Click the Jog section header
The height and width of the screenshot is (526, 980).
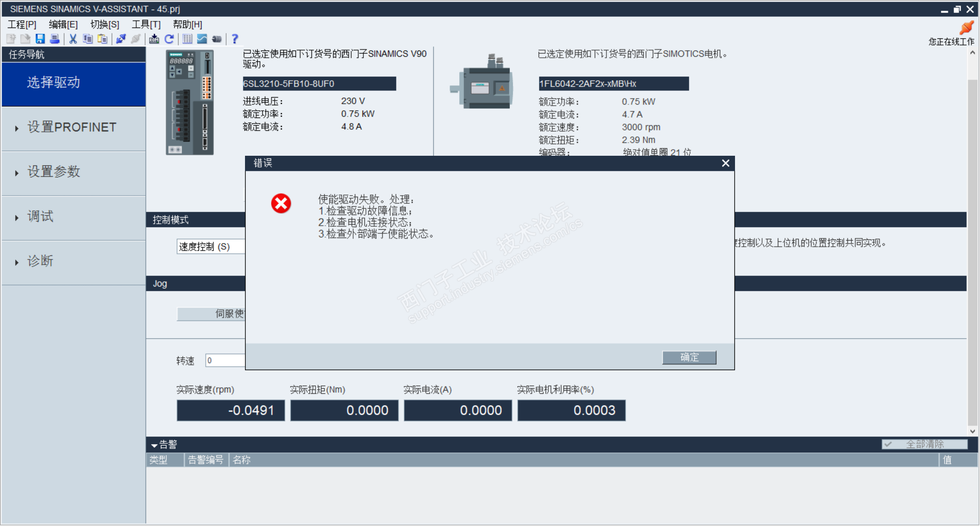160,284
